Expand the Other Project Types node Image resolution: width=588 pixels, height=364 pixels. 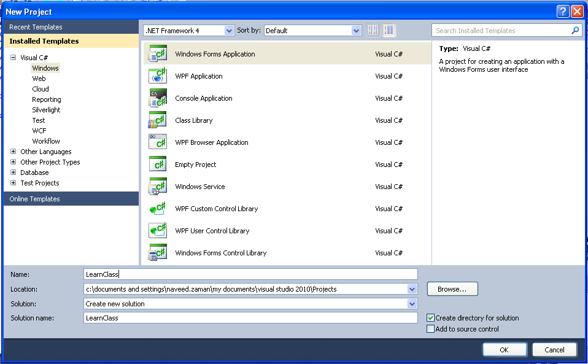coord(13,162)
